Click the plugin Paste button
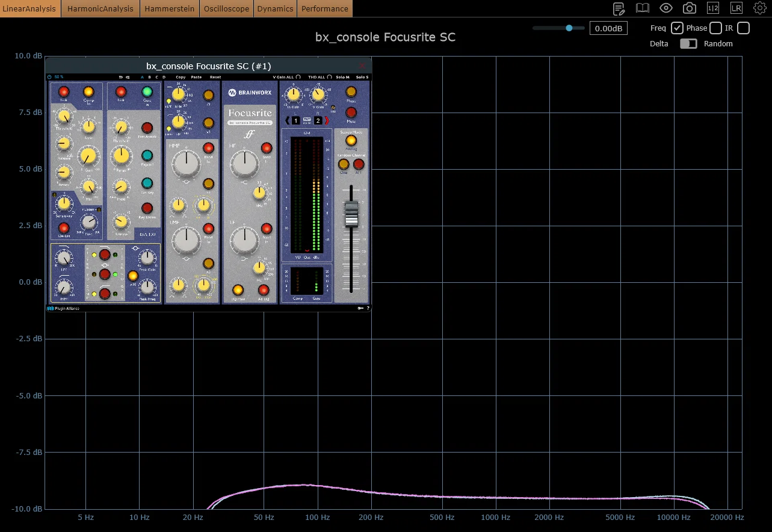772x532 pixels. pyautogui.click(x=196, y=77)
